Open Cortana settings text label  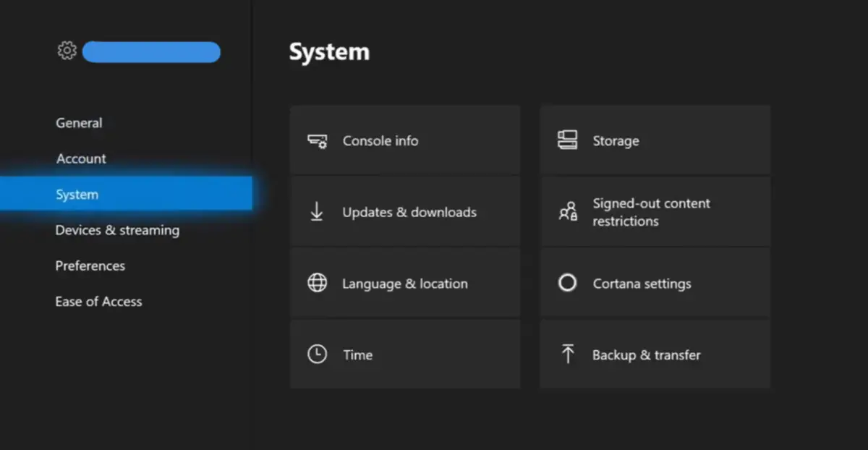click(642, 284)
